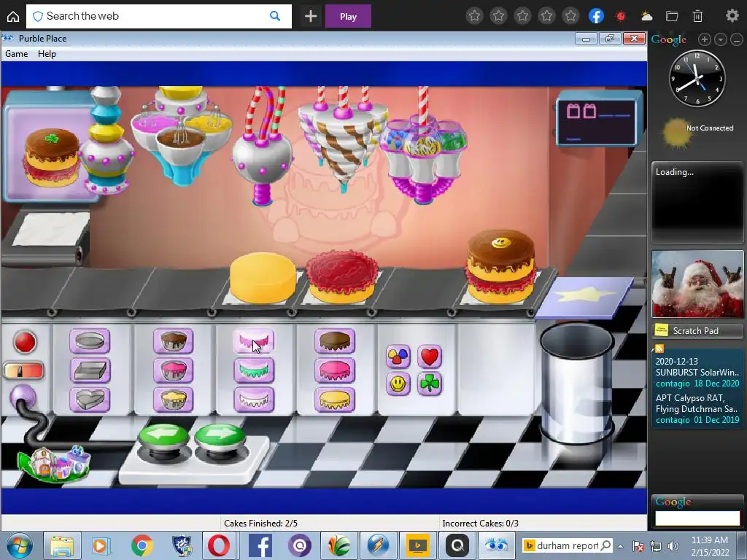Select the heart-shaped cake pan button
Viewport: 747px width, 560px height.
90,400
